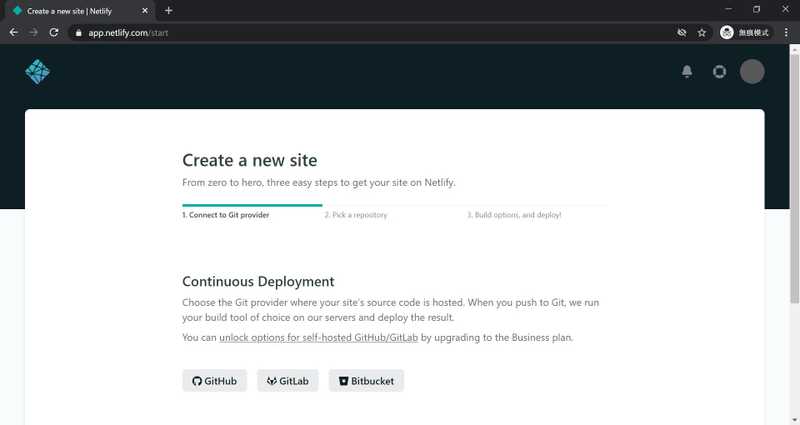Click the Netlify logo in the header
The height and width of the screenshot is (425, 800).
[37, 71]
